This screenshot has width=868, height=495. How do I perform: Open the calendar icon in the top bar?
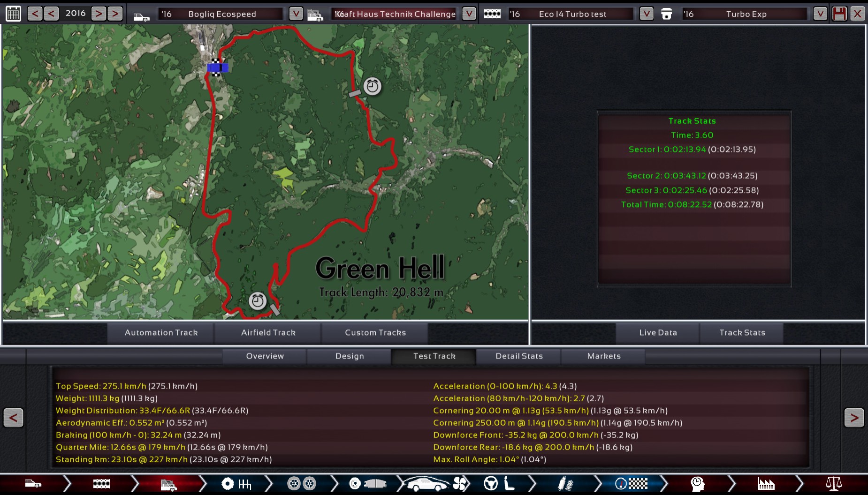(13, 14)
